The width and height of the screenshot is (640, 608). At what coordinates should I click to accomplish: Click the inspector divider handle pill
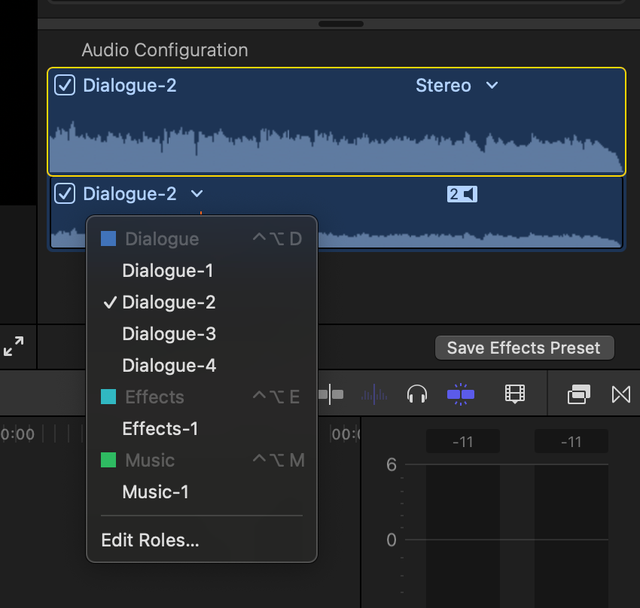pos(341,24)
